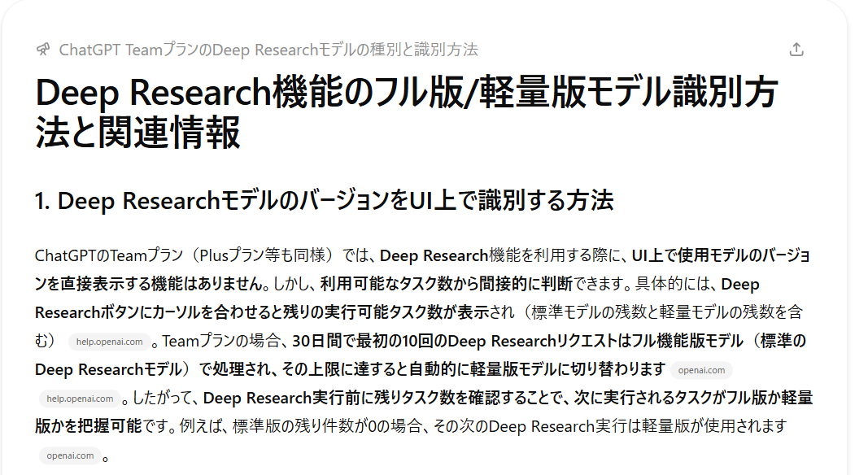Click the main heading 'Deep Research機能のフル版/軽量版モデル識別方法と関連情報'
Viewport: 868px width, 475px height.
coord(407,111)
